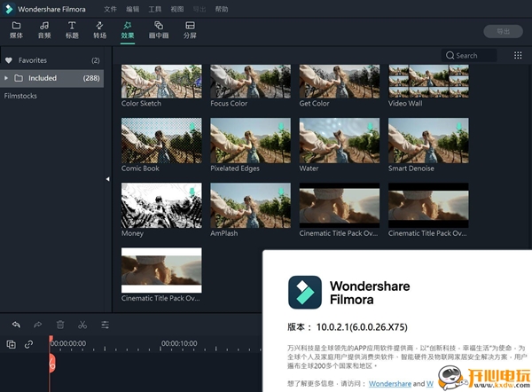Click the scissors split icon

click(x=82, y=325)
